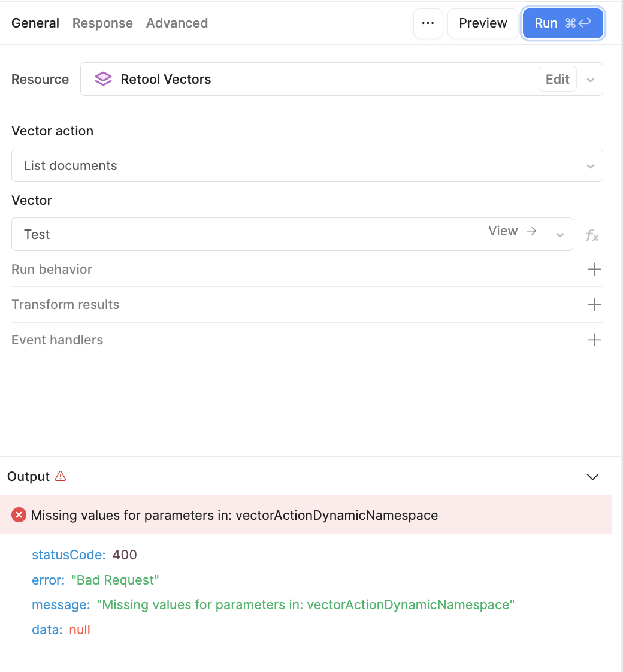
Task: Open the View vector link
Action: (512, 231)
